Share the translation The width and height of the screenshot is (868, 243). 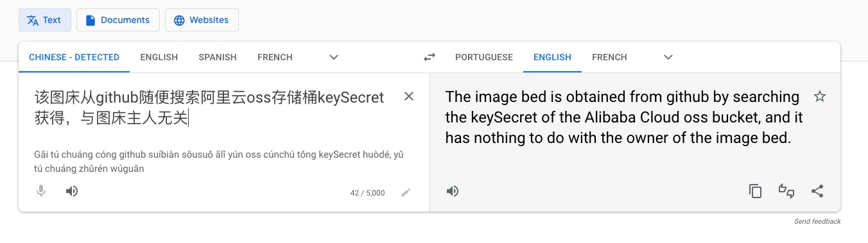click(x=817, y=191)
